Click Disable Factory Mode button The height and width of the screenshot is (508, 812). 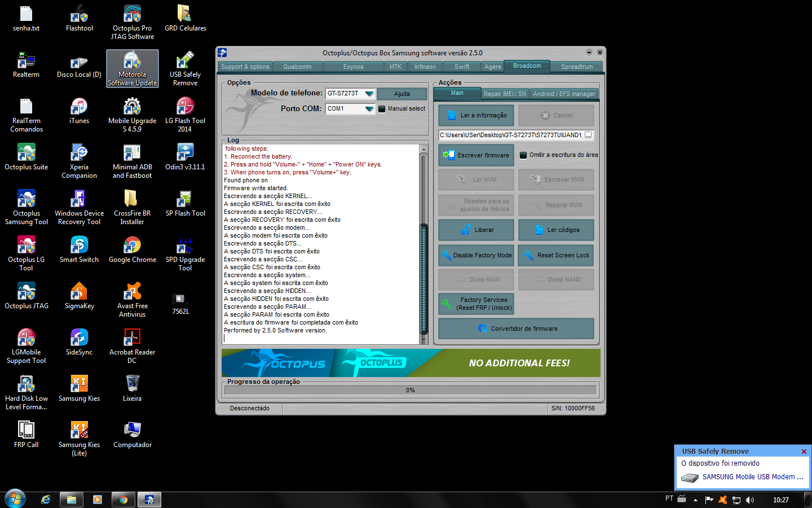coord(476,256)
